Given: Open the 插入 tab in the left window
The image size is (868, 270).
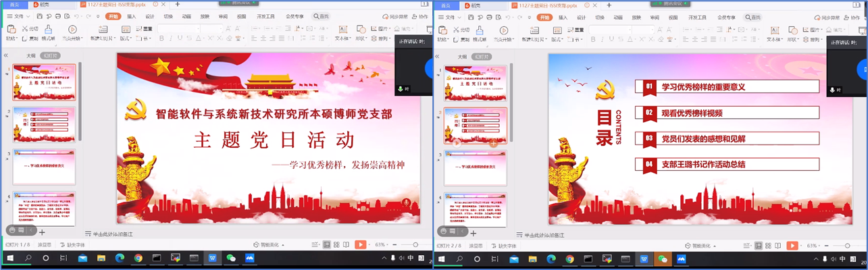Looking at the screenshot, I should pyautogui.click(x=131, y=16).
